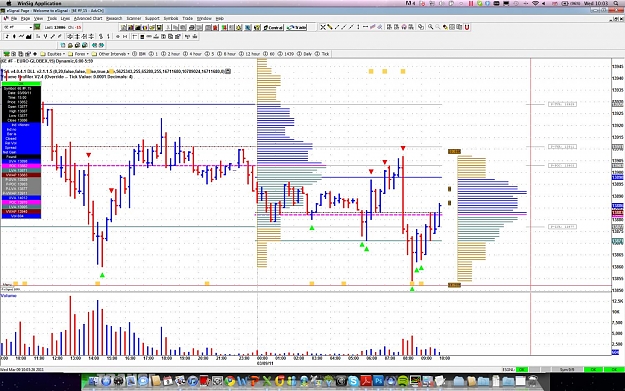The image size is (625, 391).
Task: Select the trend line tool
Action: coord(337,27)
